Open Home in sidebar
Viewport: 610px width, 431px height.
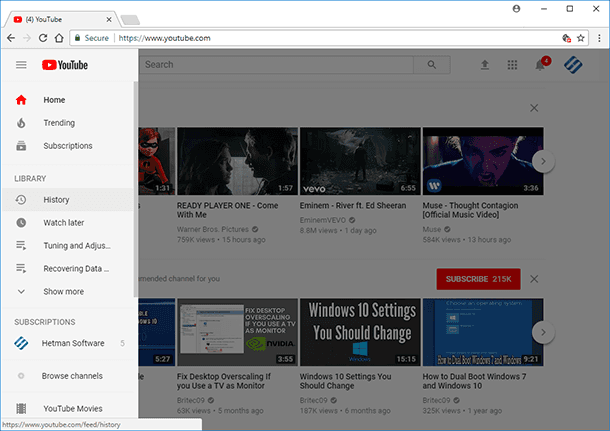pyautogui.click(x=68, y=100)
